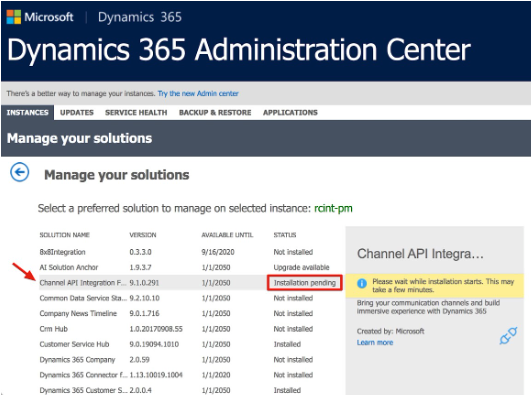Select the Crm Hub solution

click(x=191, y=329)
